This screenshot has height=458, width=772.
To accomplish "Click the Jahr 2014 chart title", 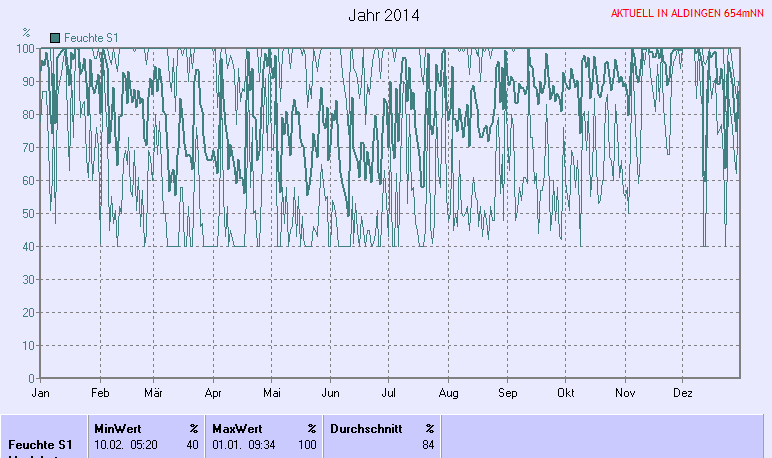I will 384,16.
